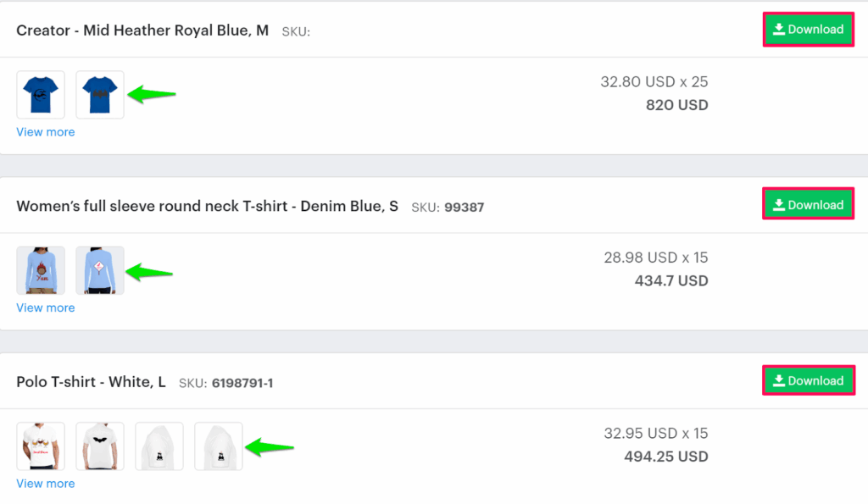Click SKU number 99387
The image size is (868, 504).
click(465, 208)
